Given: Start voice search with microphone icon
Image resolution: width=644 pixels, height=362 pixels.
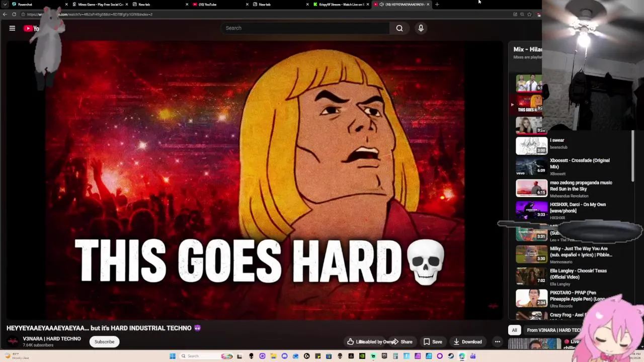Looking at the screenshot, I should (x=421, y=28).
